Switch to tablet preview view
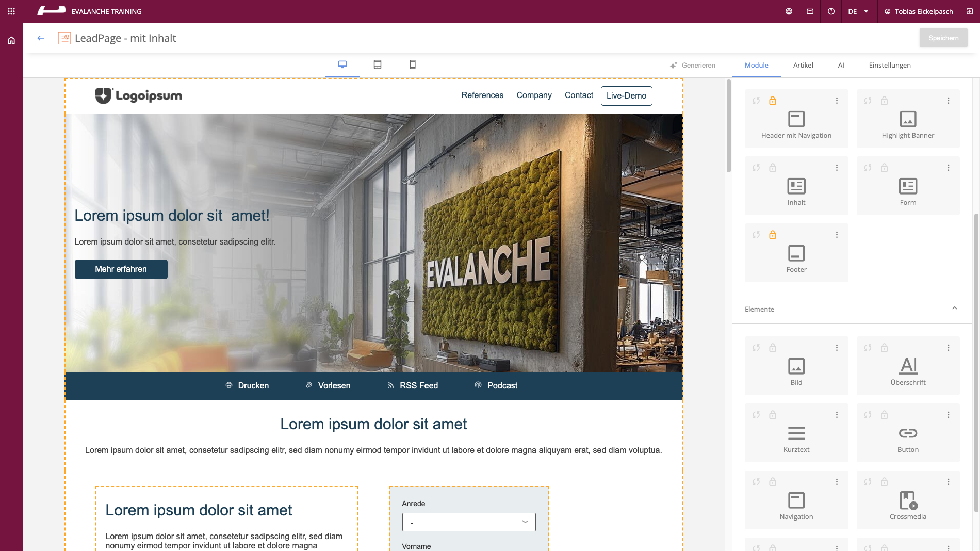The width and height of the screenshot is (980, 551). (378, 64)
